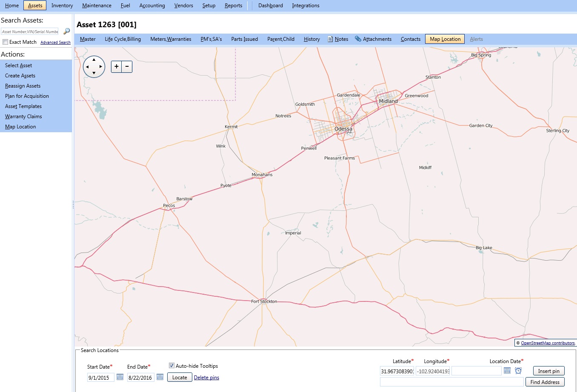Switch to PM's,SA's tab
The width and height of the screenshot is (577, 392).
click(211, 39)
